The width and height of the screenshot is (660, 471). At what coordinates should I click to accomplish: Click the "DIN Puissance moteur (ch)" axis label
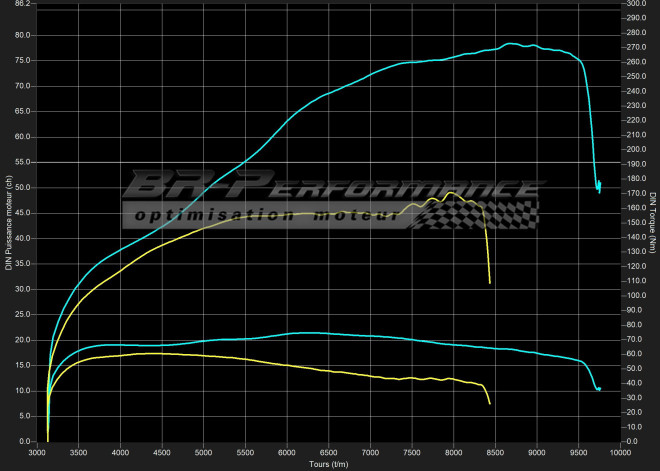click(9, 223)
